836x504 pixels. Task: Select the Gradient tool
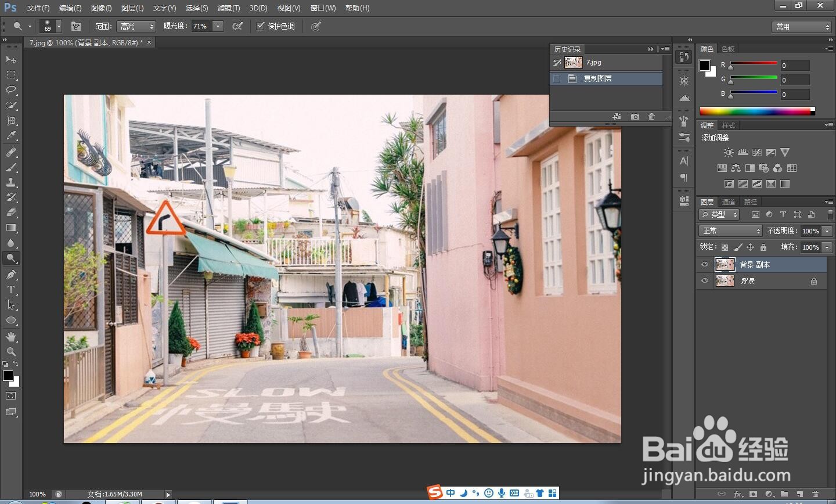click(10, 228)
